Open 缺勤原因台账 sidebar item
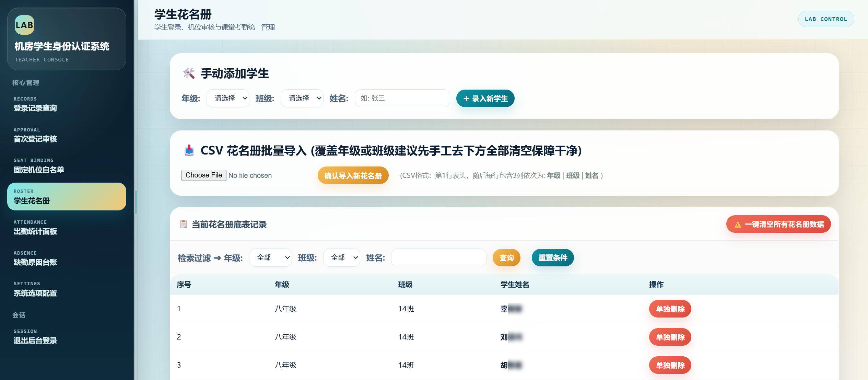 point(67,258)
